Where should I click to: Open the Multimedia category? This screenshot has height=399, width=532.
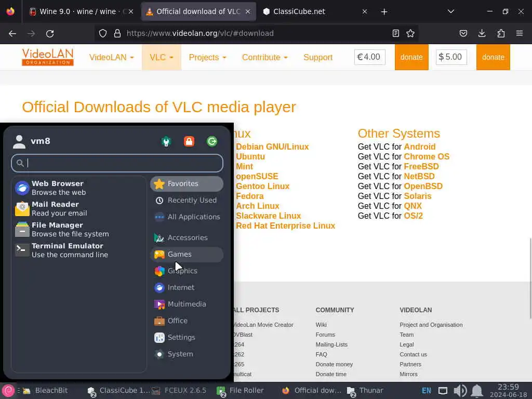pyautogui.click(x=187, y=304)
